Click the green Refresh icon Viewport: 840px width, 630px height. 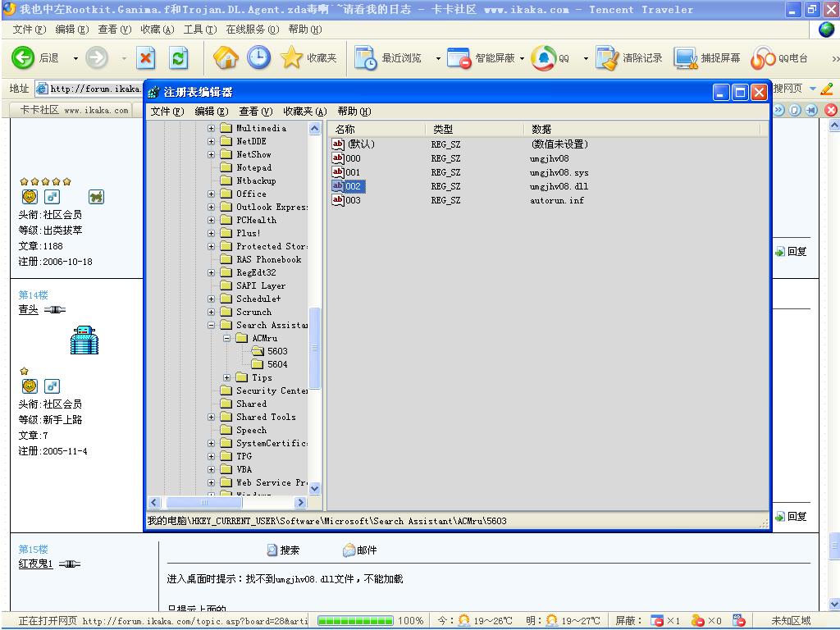[177, 58]
